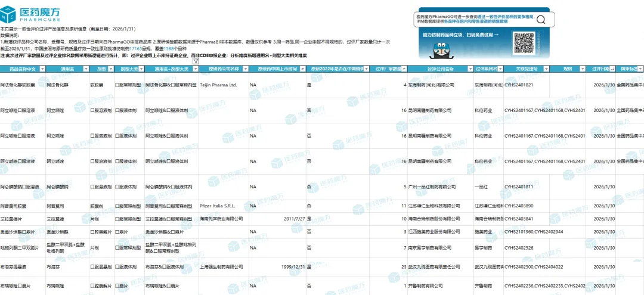Select the 江苏谦仁生物科技有限公司 cell
Image resolution: width=644 pixels, height=295 pixels.
[440, 206]
